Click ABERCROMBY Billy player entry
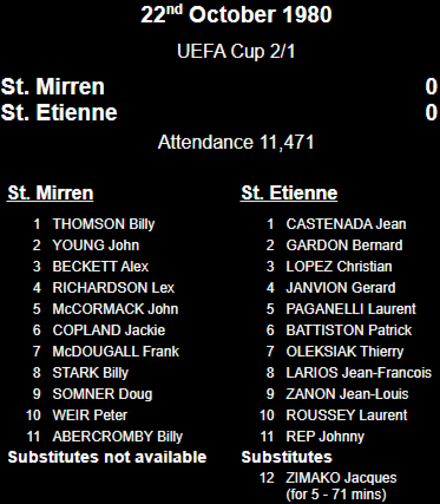Image resolution: width=440 pixels, height=504 pixels. 118,436
